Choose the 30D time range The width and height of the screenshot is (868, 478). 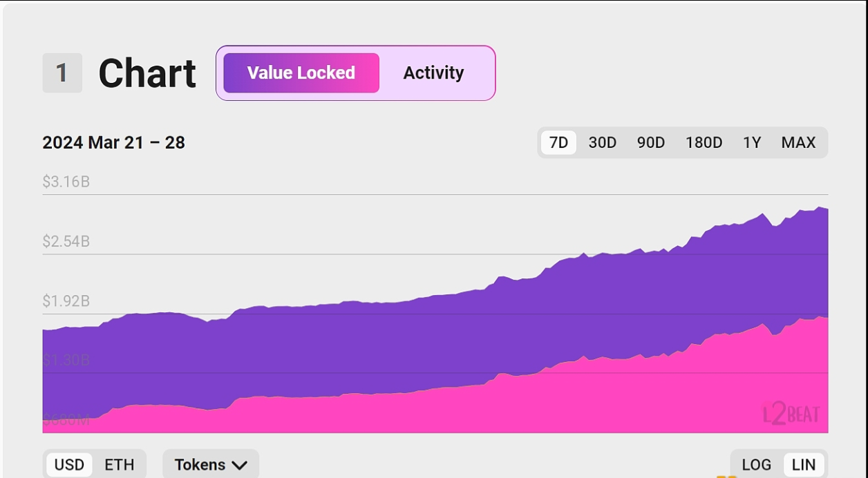tap(602, 143)
